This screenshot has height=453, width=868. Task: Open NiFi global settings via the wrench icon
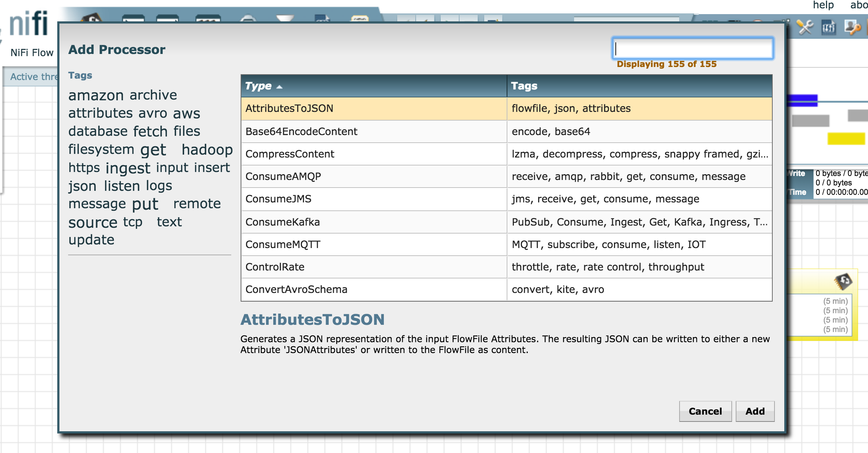pos(805,27)
